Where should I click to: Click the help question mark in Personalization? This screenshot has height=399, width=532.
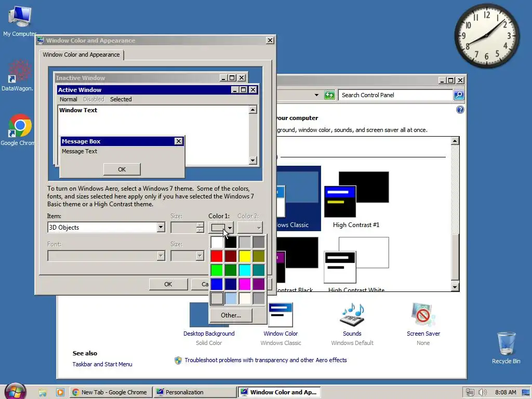tap(460, 110)
